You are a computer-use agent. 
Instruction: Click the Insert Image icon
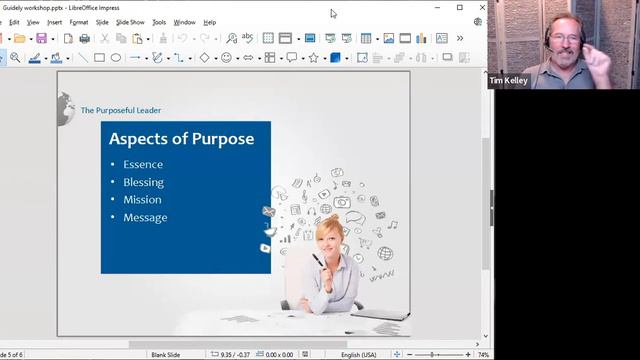pyautogui.click(x=389, y=38)
